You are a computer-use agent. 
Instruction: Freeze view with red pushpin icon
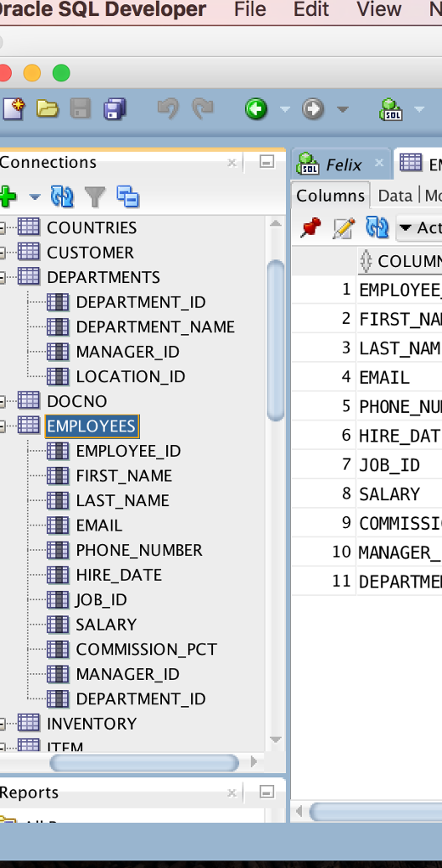click(311, 227)
